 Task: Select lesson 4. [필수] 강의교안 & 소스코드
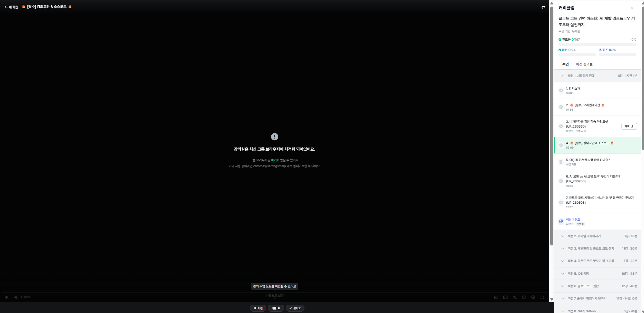coord(597,145)
